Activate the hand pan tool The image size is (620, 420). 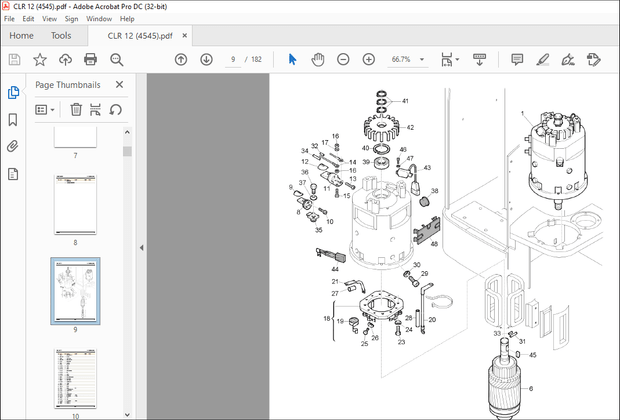pos(318,60)
